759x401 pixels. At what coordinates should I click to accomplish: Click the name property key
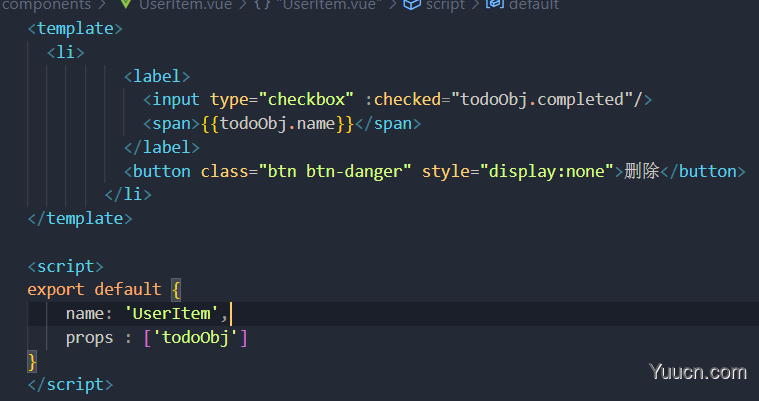(84, 314)
